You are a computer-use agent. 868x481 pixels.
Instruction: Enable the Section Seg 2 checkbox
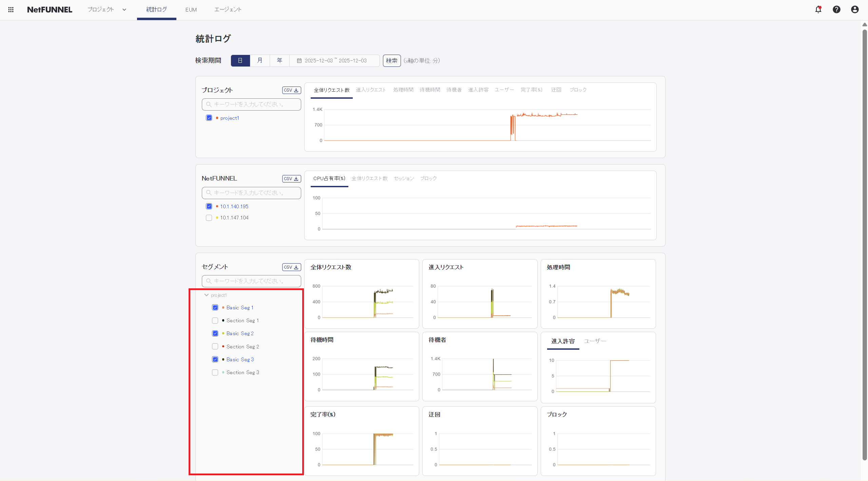coord(215,347)
